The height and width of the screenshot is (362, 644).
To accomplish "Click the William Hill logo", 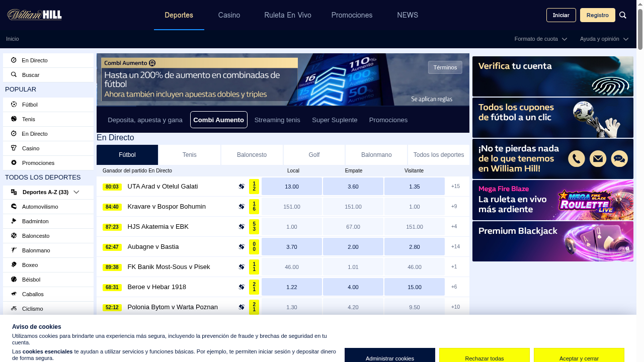I will click(x=34, y=15).
